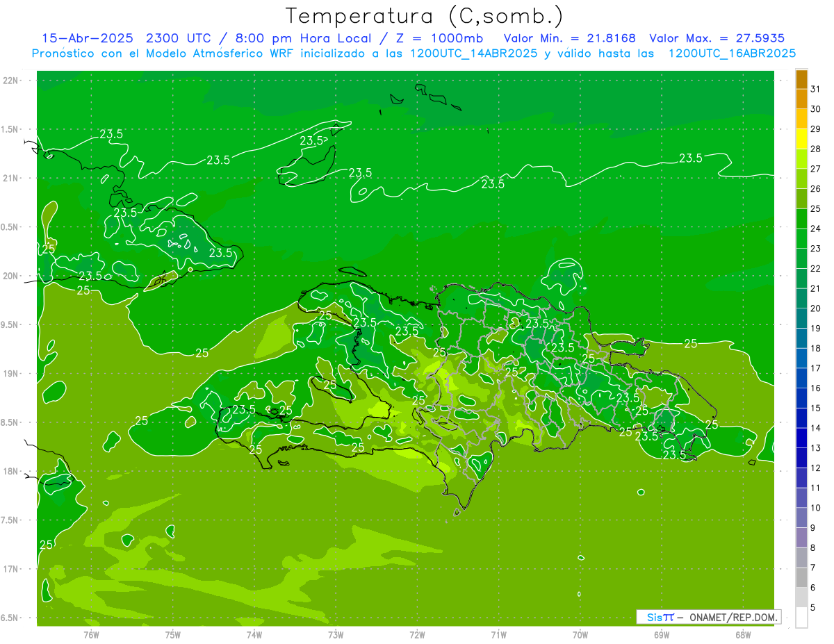Click the '2300 UTC' time text

point(181,38)
